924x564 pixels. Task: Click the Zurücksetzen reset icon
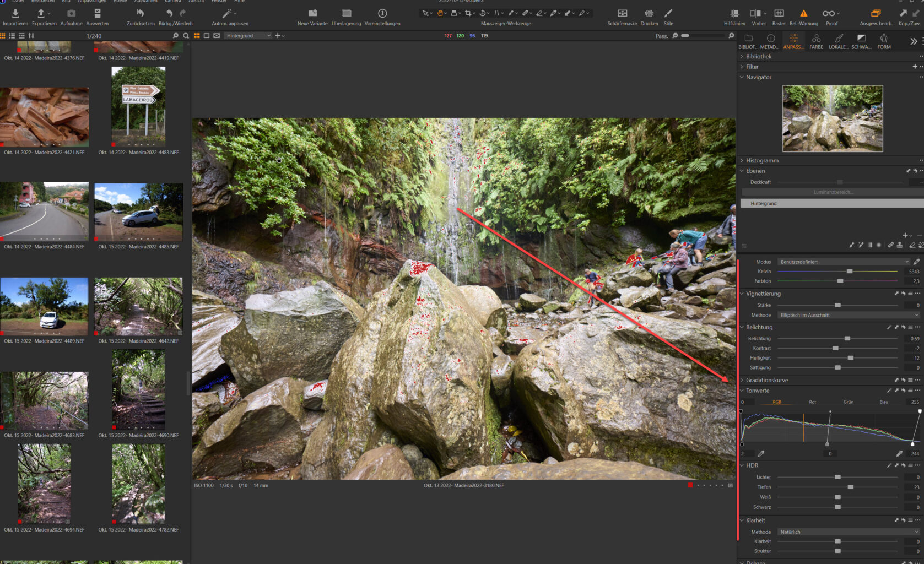[x=140, y=13]
